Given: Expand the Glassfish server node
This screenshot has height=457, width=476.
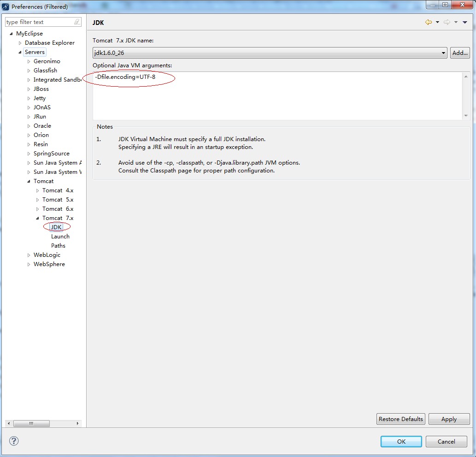Looking at the screenshot, I should (x=29, y=71).
